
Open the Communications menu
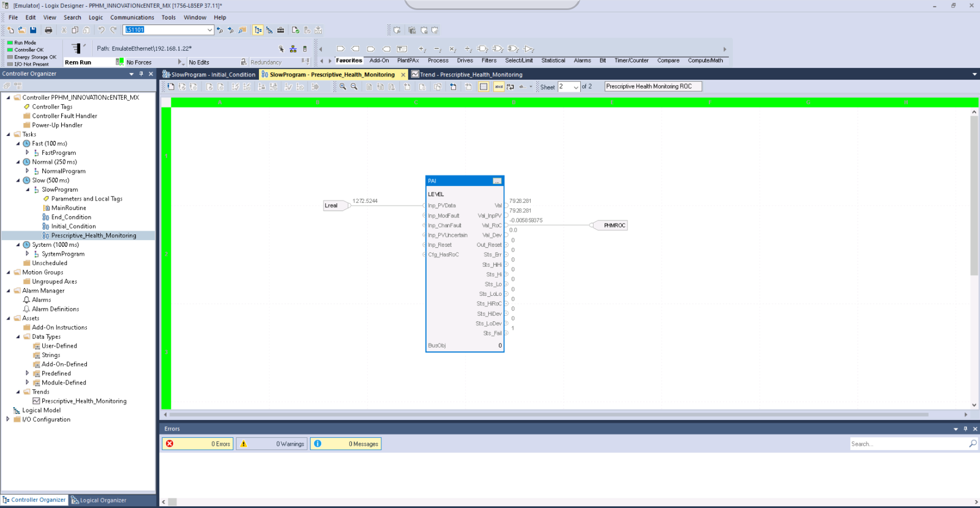(x=132, y=17)
